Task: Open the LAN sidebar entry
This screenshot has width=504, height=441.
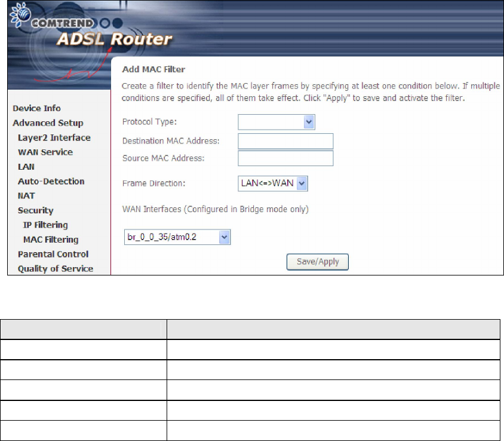Action: coord(26,167)
